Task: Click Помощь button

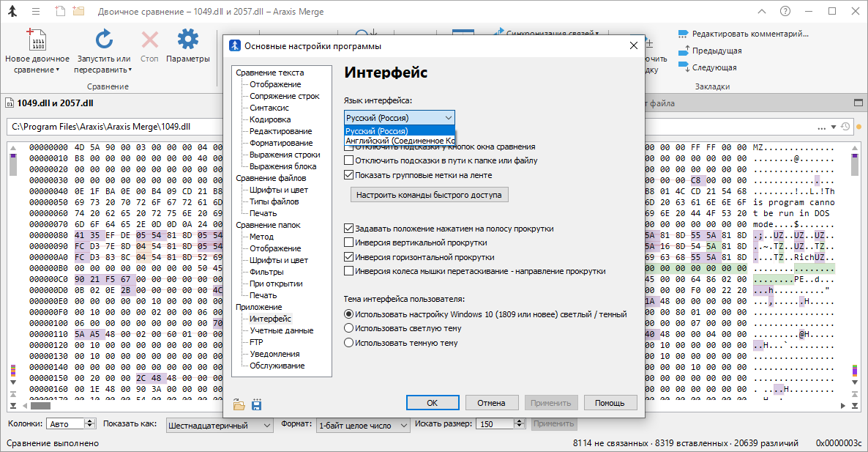Action: pyautogui.click(x=610, y=403)
